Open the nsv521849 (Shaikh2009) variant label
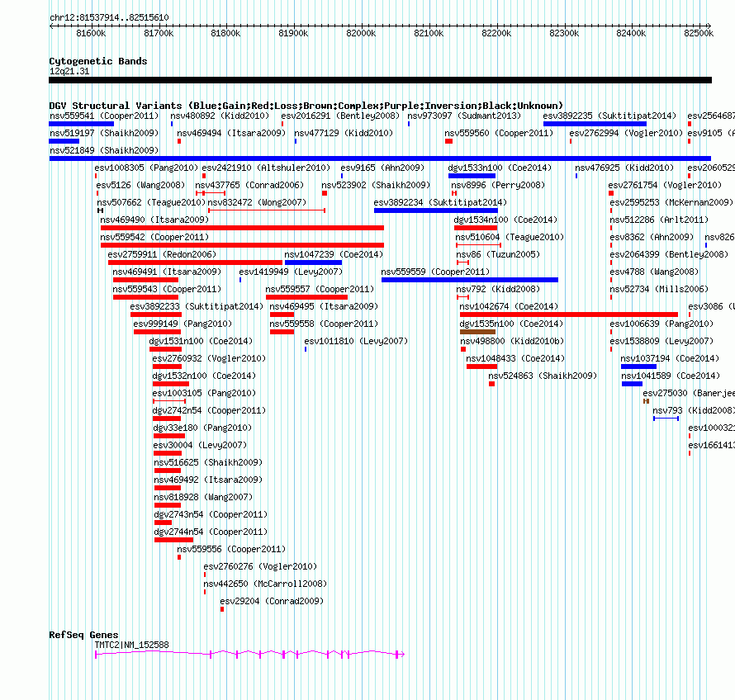This screenshot has width=735, height=700. (x=104, y=150)
